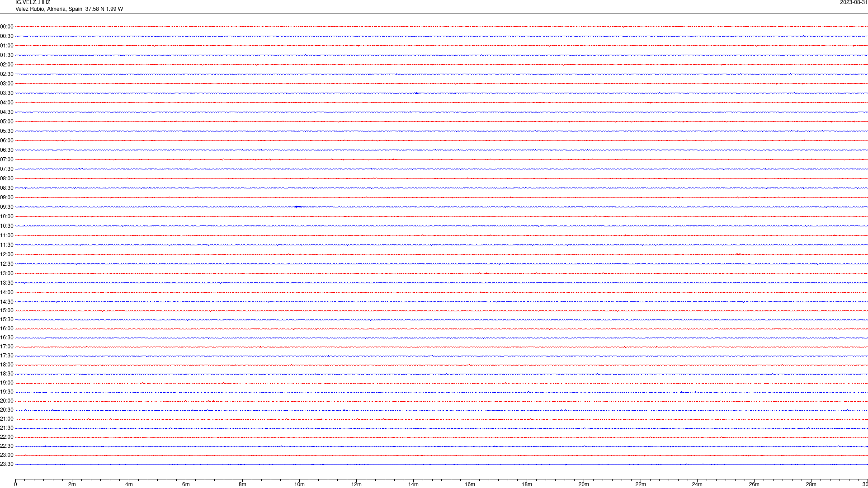Select the 17:00 time row label
The image size is (868, 488).
tap(7, 347)
